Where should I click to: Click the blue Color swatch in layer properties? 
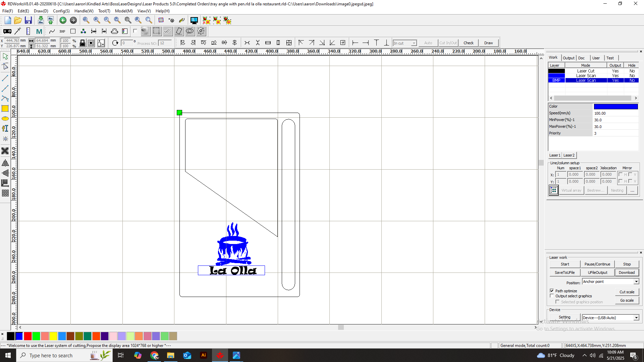coord(616,107)
